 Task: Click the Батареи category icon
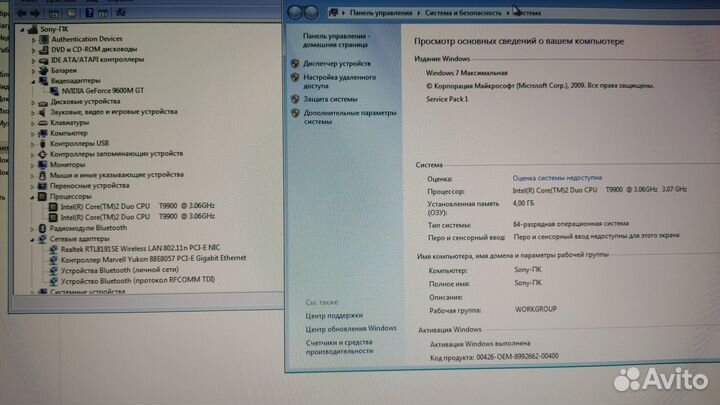pyautogui.click(x=44, y=71)
